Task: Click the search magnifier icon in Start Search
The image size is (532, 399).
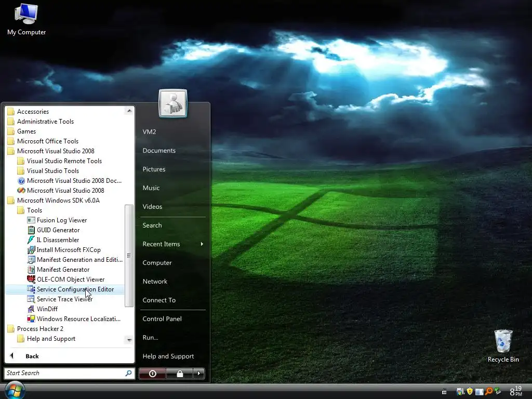Action: [x=129, y=373]
